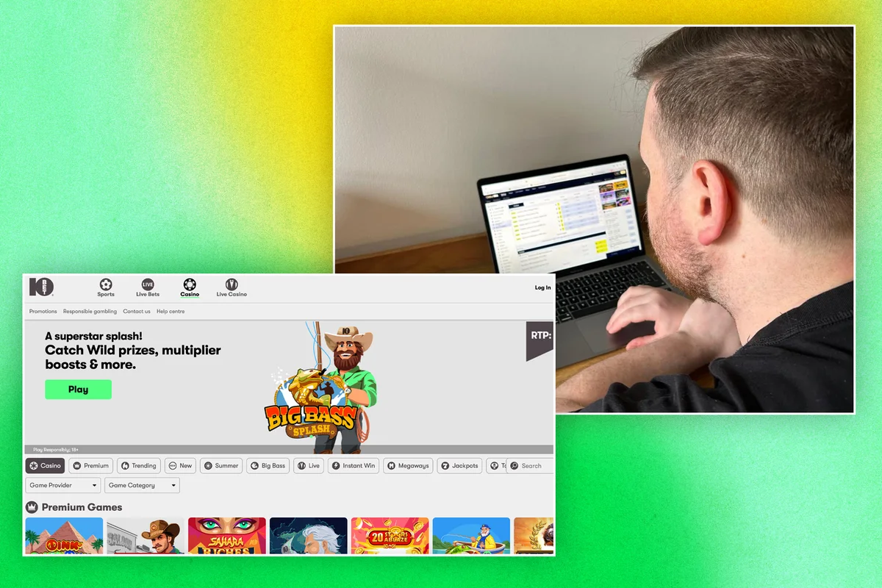Open the fisherman in boat game thumbnail
Viewport: 882px width, 588px height.
point(471,536)
